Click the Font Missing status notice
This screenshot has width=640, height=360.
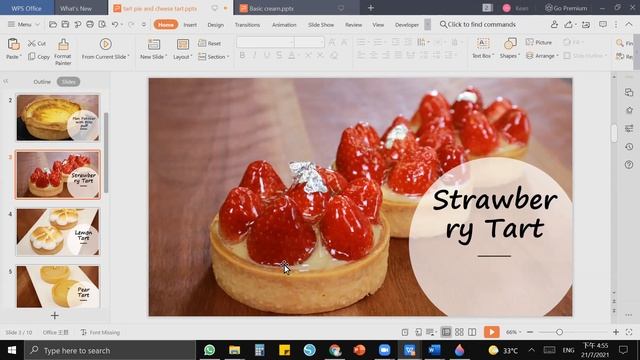click(x=100, y=332)
